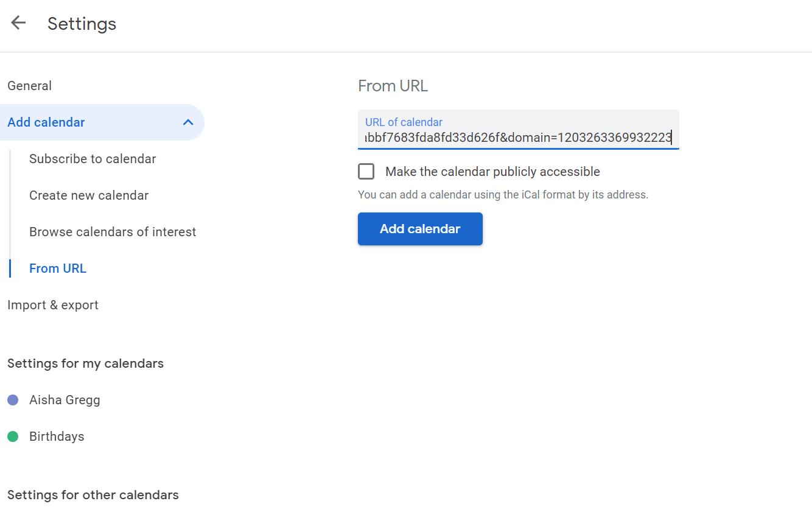Open Aisha Gregg calendar settings
This screenshot has height=526, width=812.
[65, 400]
